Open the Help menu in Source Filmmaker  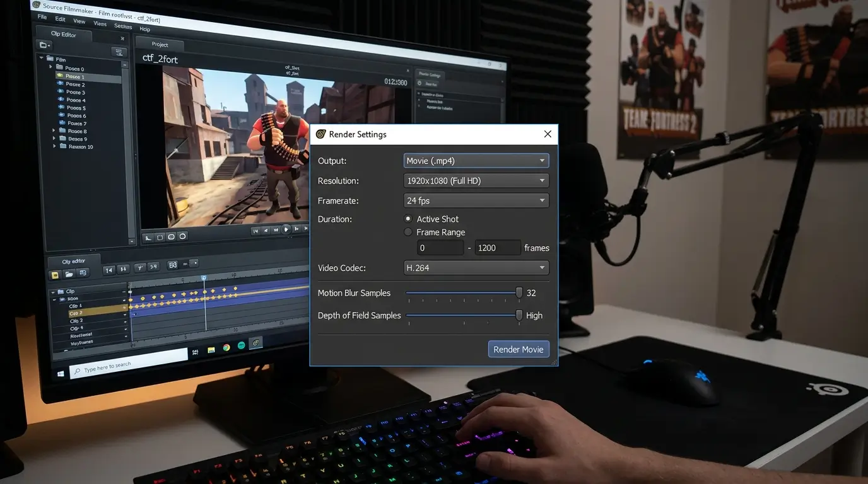click(x=144, y=29)
